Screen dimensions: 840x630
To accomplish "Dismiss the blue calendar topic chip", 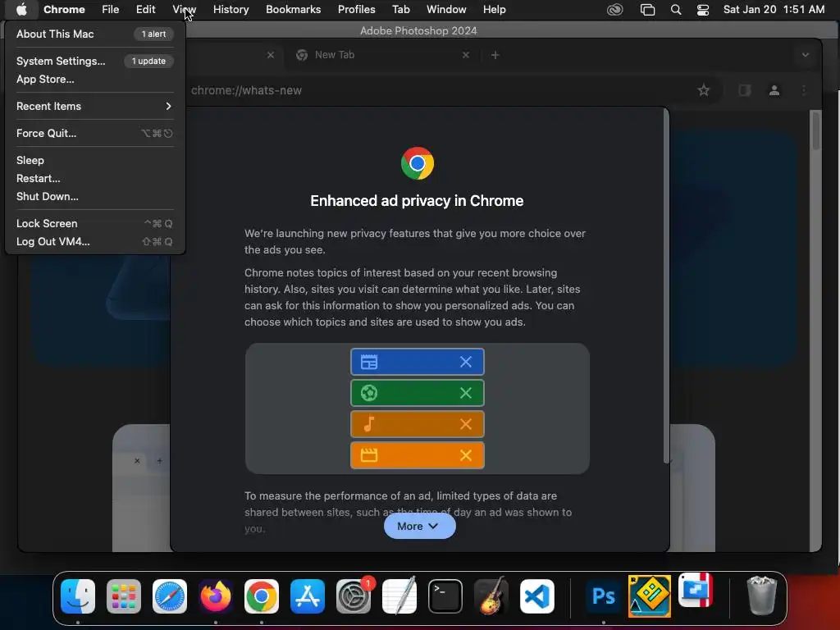I will coord(466,362).
